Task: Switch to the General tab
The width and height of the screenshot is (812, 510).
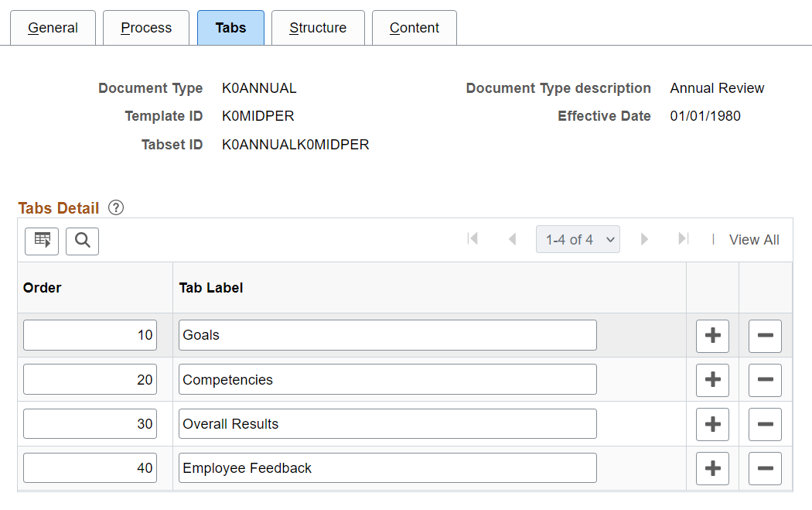Action: click(x=53, y=28)
